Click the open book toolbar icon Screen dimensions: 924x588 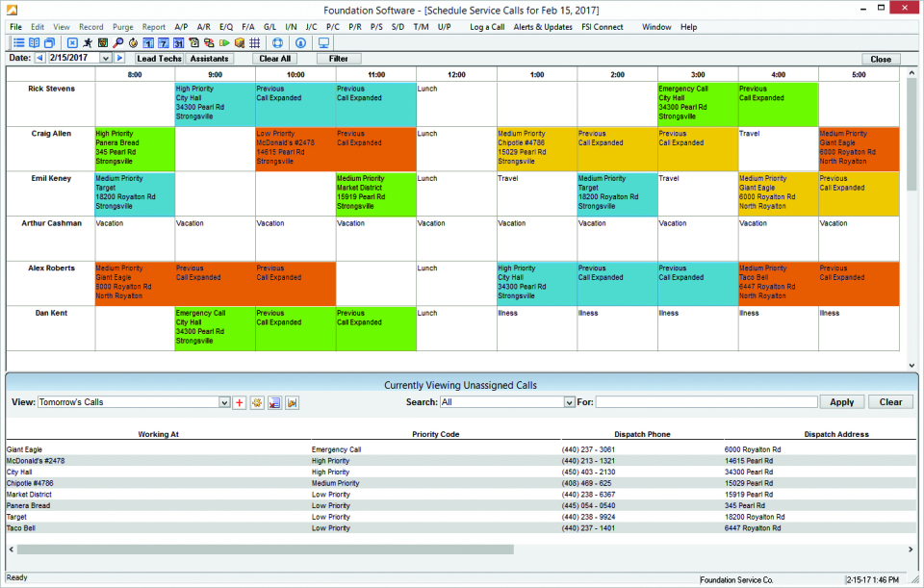35,43
